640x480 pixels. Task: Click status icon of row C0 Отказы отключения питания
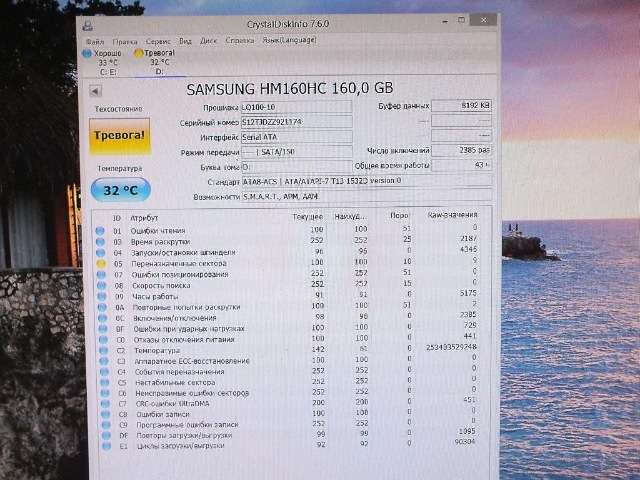103,340
